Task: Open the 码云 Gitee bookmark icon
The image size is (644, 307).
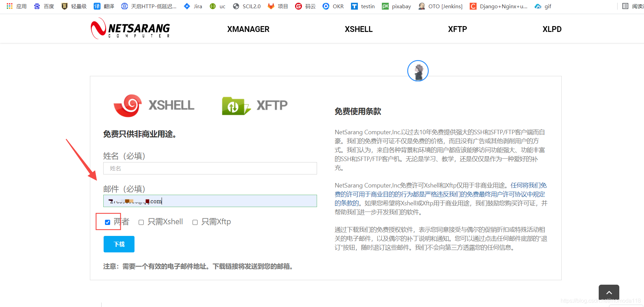Action: tap(298, 6)
